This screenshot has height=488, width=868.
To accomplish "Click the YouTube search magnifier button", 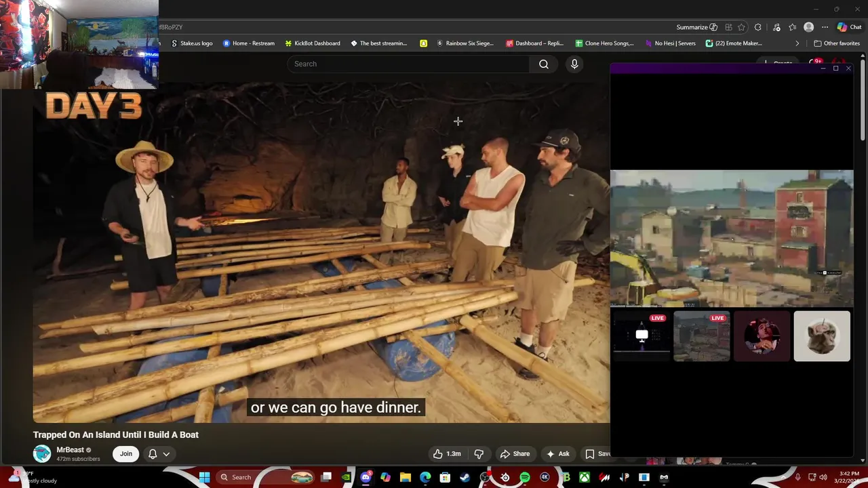I will pos(544,64).
